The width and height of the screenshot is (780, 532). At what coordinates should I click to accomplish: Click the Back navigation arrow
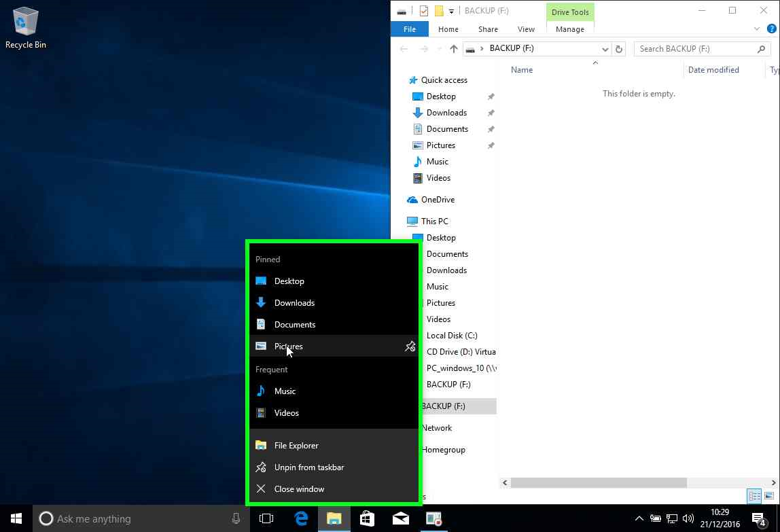coord(404,49)
